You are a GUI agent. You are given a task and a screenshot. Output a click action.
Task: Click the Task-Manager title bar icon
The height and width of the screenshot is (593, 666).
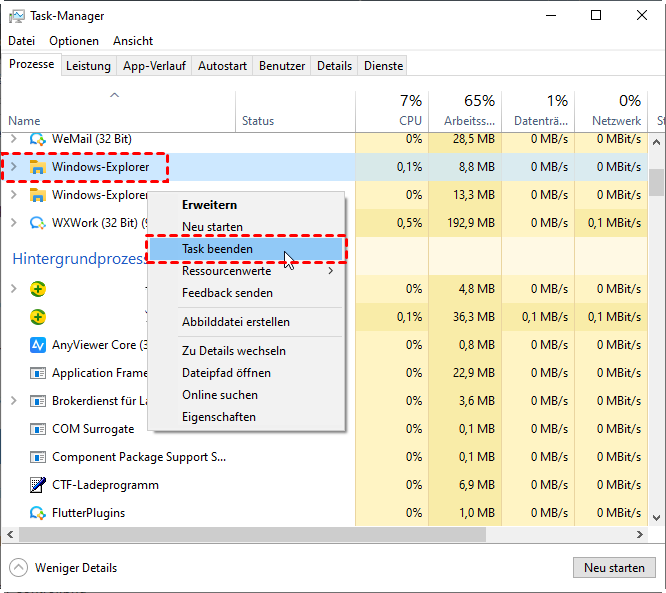click(17, 16)
